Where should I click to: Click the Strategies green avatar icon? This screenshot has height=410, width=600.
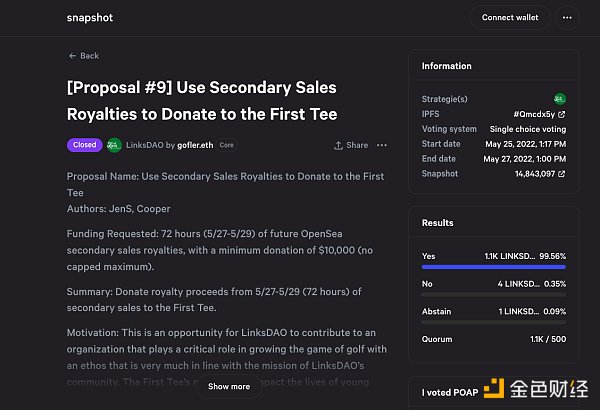tap(560, 98)
